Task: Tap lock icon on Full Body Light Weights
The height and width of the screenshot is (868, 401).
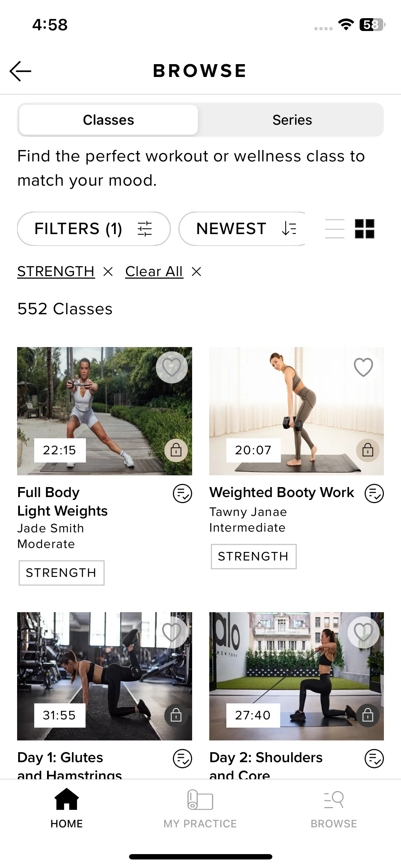Action: pyautogui.click(x=176, y=450)
